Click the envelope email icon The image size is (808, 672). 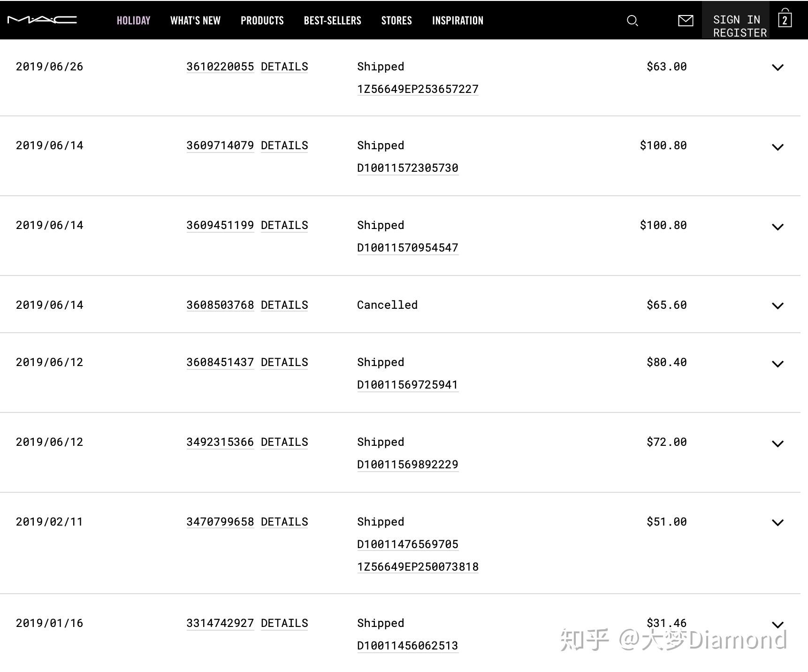686,21
